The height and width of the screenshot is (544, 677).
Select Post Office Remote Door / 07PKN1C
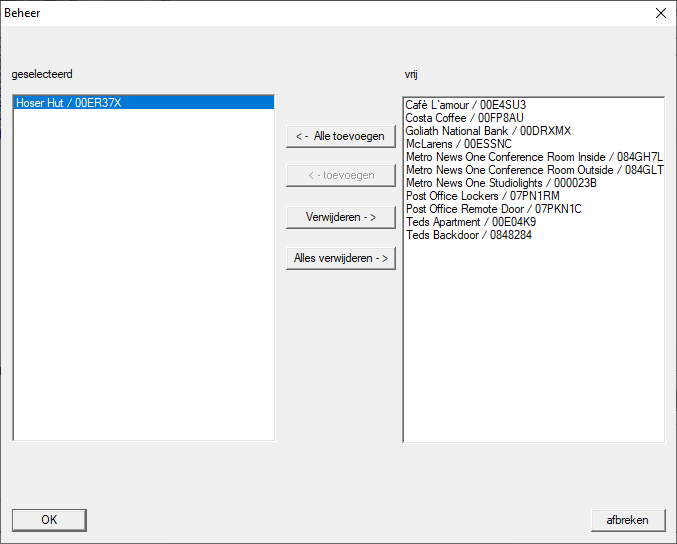point(493,209)
